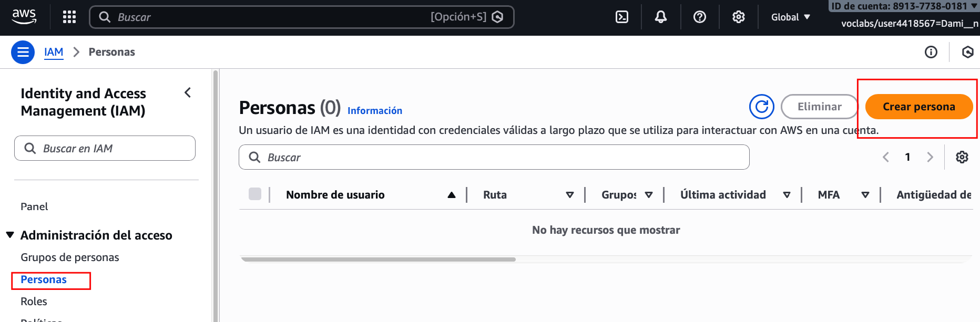The width and height of the screenshot is (980, 322).
Task: Toggle the hamburger navigation menu
Action: 23,52
